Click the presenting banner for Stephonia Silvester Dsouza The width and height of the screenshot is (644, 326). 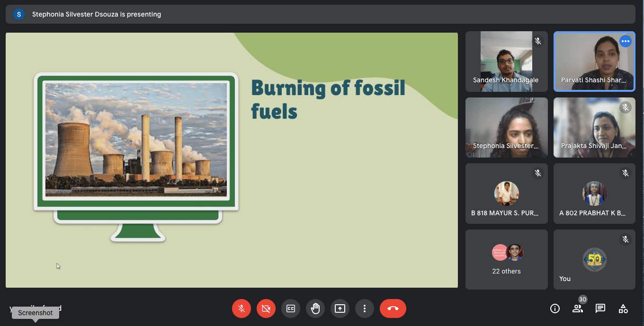(x=96, y=14)
